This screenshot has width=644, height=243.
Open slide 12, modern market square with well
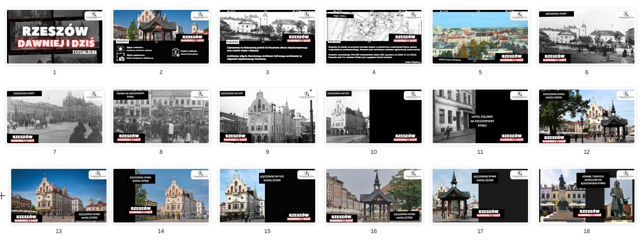click(x=586, y=116)
